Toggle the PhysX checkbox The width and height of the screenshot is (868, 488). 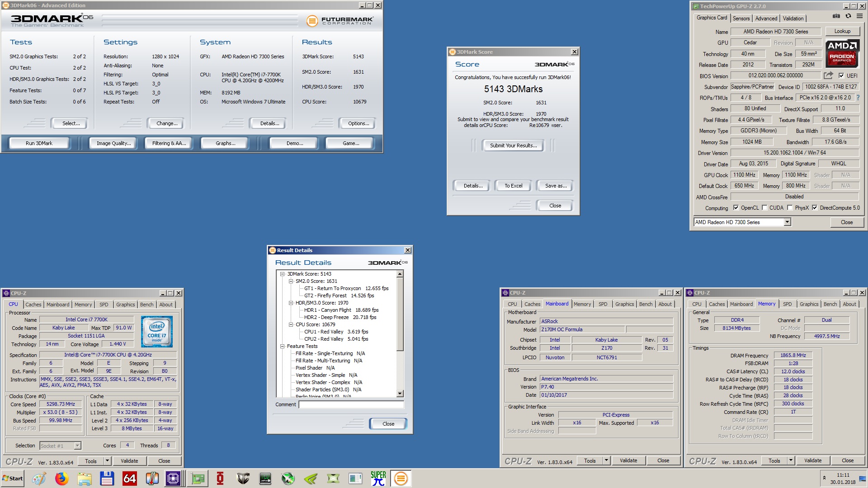[790, 208]
